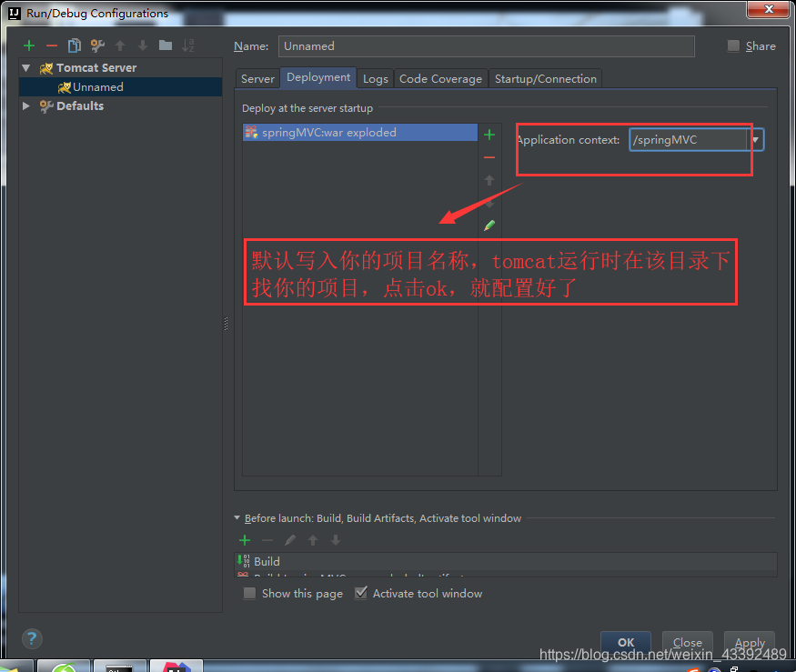
Task: Click the IntelliJ IDEA taskbar icon
Action: (x=176, y=666)
